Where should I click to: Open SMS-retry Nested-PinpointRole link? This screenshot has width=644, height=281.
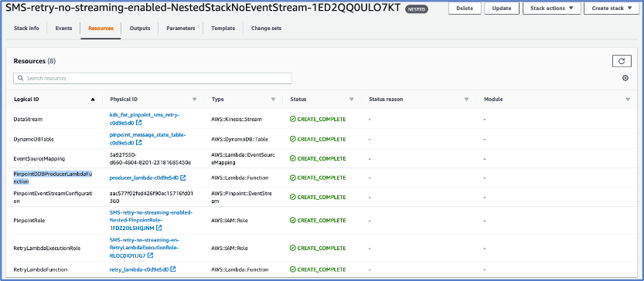[151, 220]
